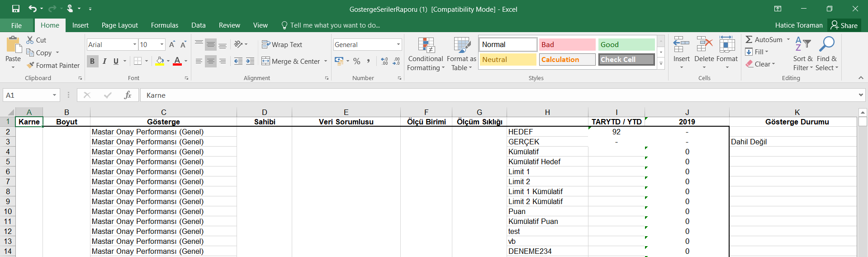Click the Save icon in title bar

point(16,9)
